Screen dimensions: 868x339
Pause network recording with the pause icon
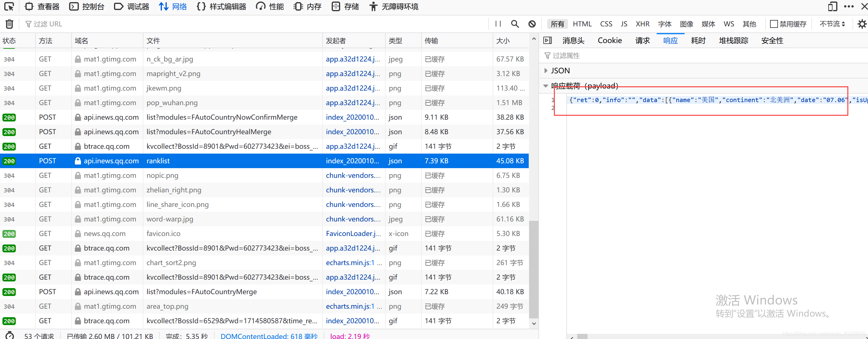tap(498, 24)
